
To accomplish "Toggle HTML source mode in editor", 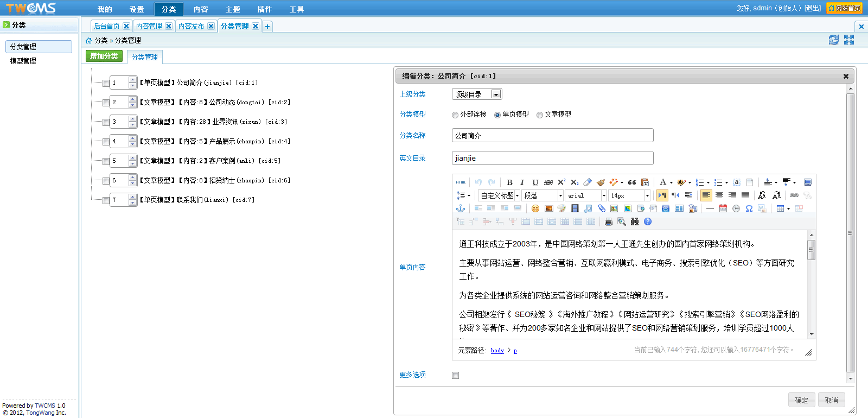I will click(461, 182).
